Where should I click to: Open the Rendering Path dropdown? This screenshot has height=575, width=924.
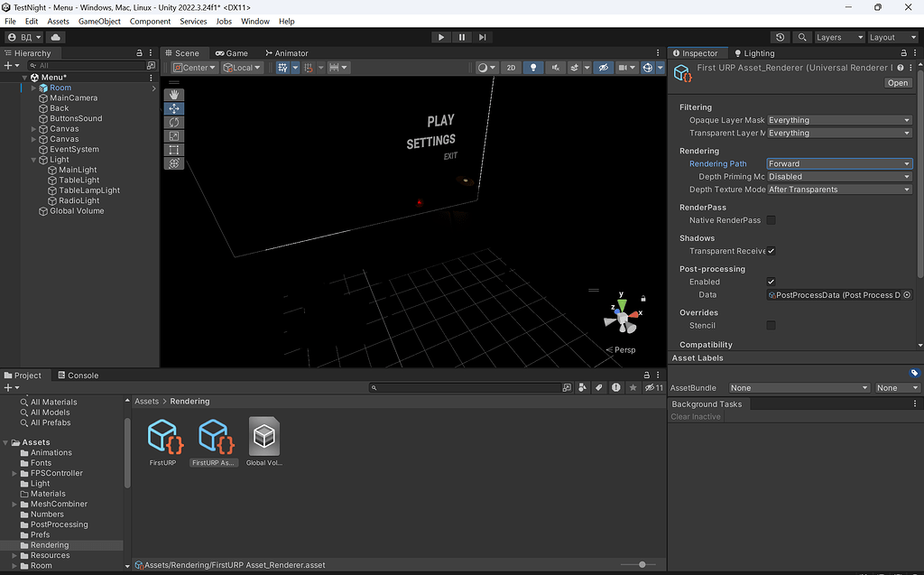pyautogui.click(x=838, y=163)
